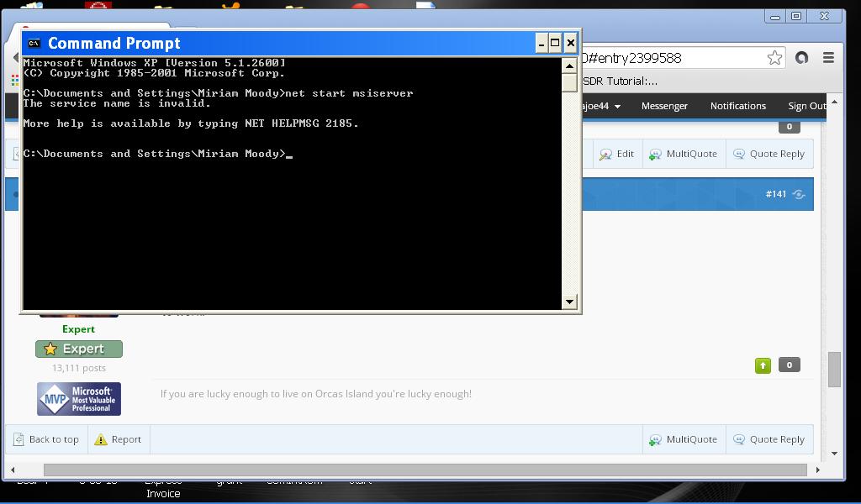861x504 pixels.
Task: Bookmark this page with the star icon
Action: pyautogui.click(x=774, y=58)
